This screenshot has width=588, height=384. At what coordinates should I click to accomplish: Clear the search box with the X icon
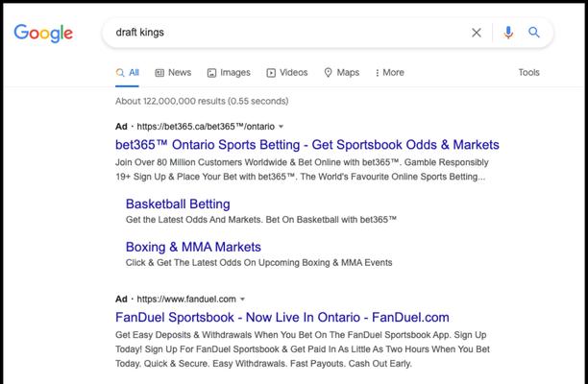477,33
